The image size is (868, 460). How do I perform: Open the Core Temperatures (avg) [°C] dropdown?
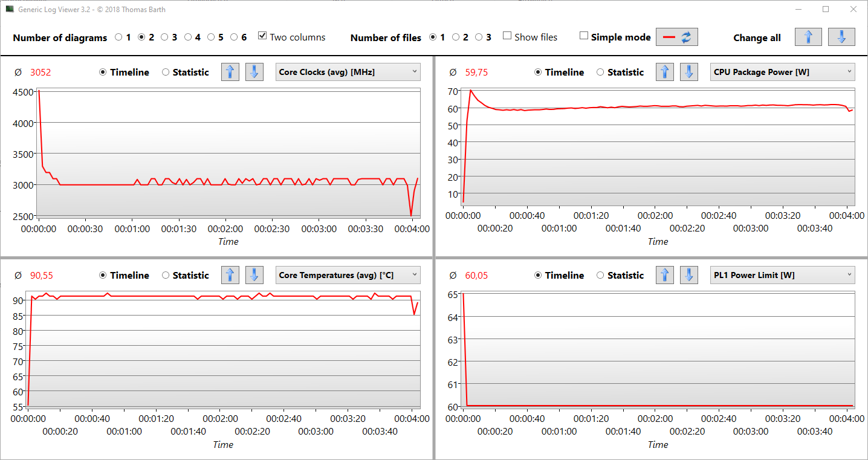click(348, 275)
